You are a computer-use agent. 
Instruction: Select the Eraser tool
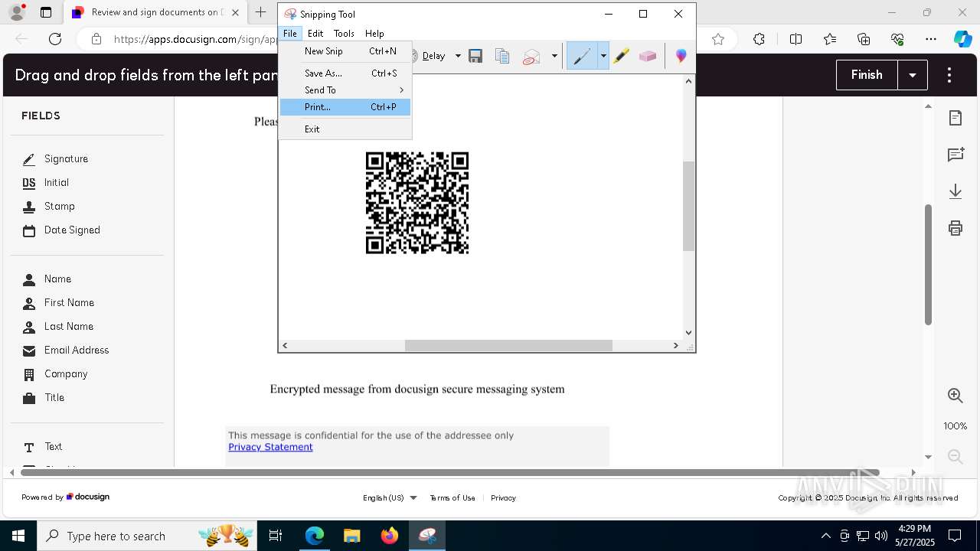click(x=648, y=56)
